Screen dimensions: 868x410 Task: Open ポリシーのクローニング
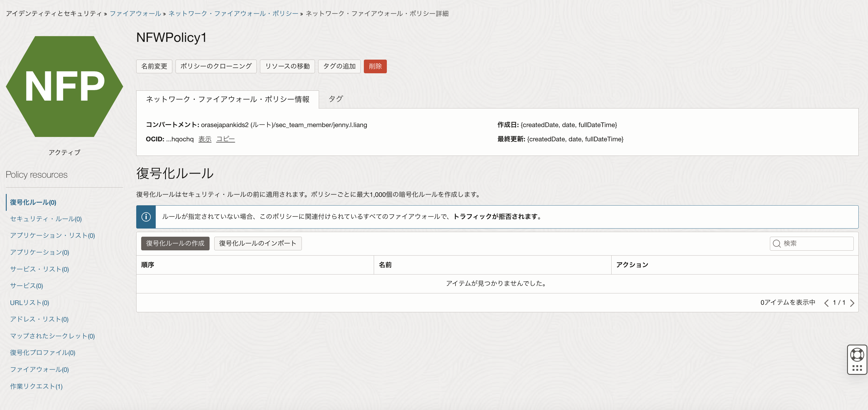[216, 66]
